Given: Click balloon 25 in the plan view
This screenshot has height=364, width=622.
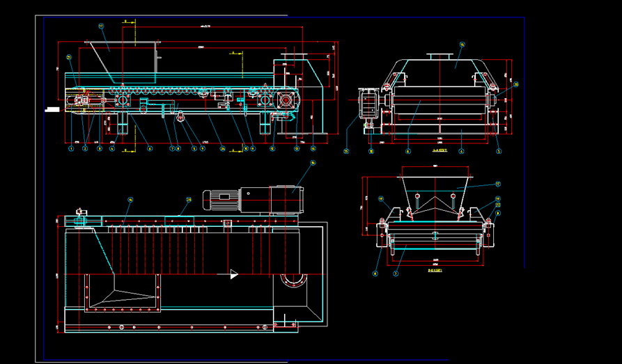Looking at the screenshot, I should [188, 199].
